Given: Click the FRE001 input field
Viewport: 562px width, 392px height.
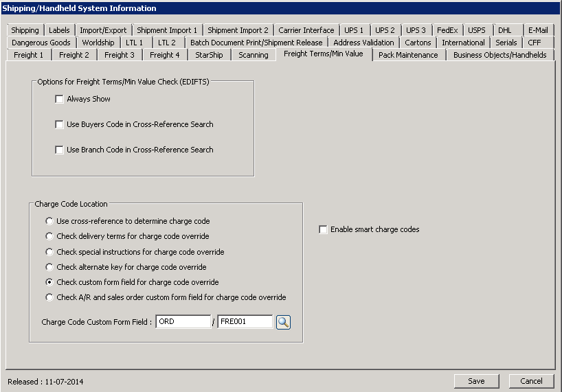Looking at the screenshot, I should point(245,322).
